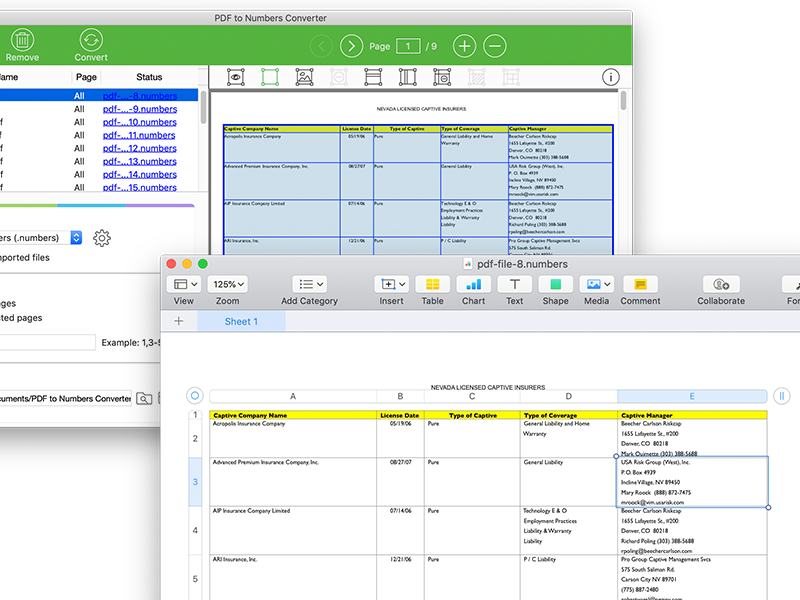Open the 125% Zoom dropdown
The image size is (800, 600).
(x=228, y=284)
